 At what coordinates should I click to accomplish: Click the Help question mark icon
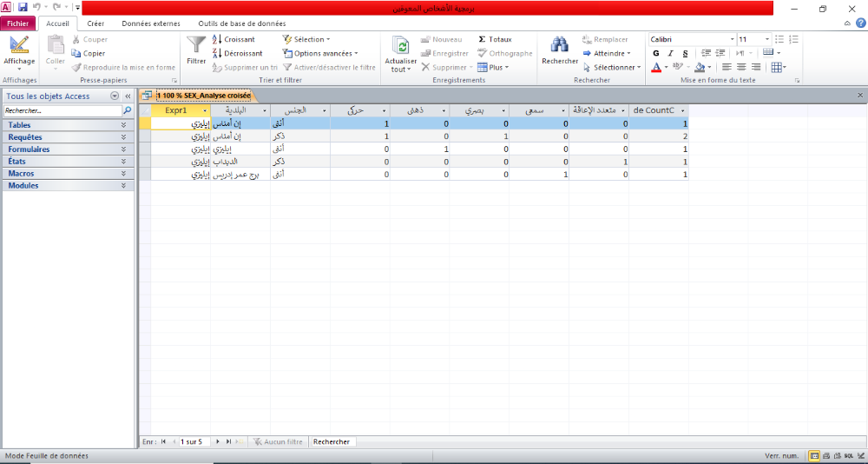pyautogui.click(x=861, y=23)
